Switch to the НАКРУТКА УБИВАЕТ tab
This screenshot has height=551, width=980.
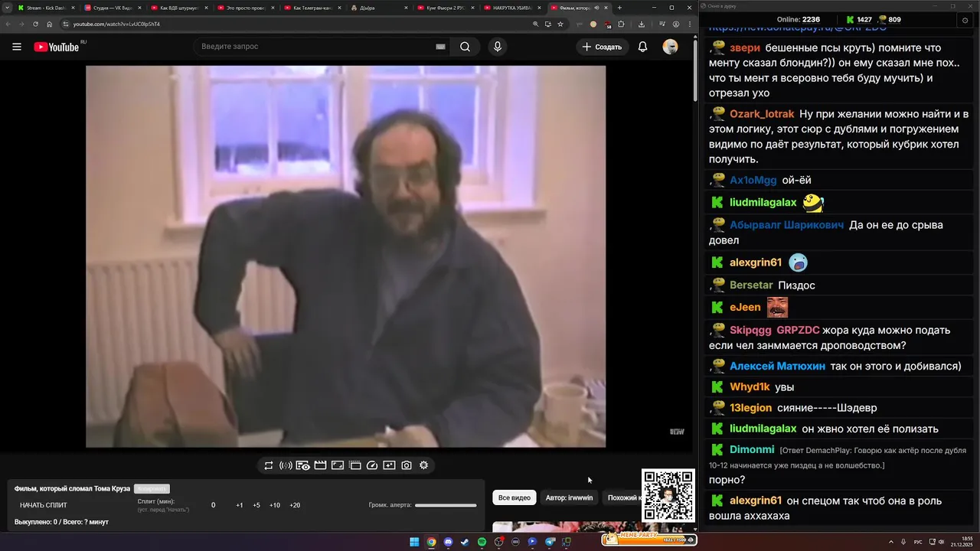click(x=511, y=8)
